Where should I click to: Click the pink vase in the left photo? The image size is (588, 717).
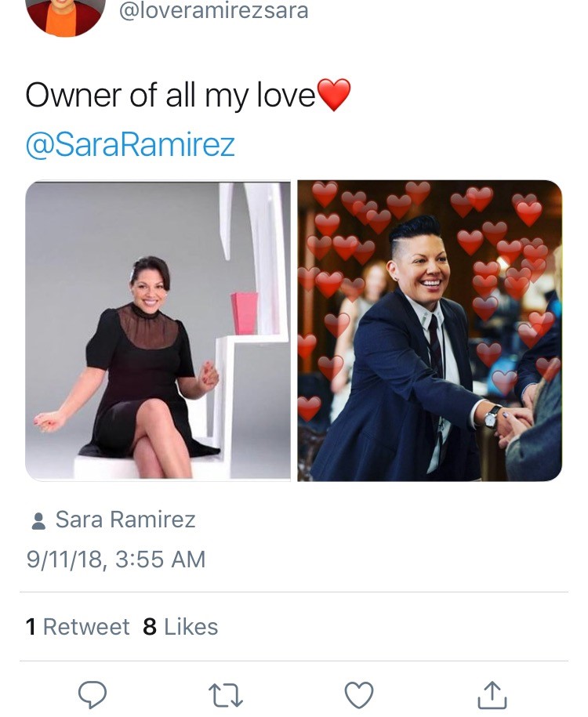coord(245,312)
